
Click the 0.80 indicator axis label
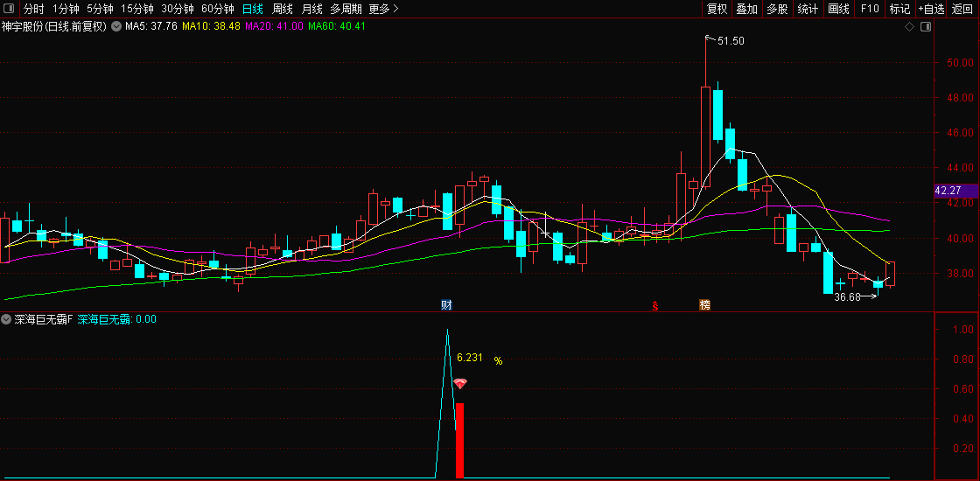coord(963,359)
